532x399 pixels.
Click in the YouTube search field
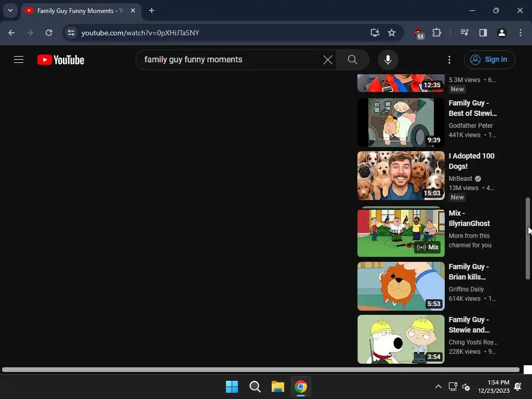point(231,60)
